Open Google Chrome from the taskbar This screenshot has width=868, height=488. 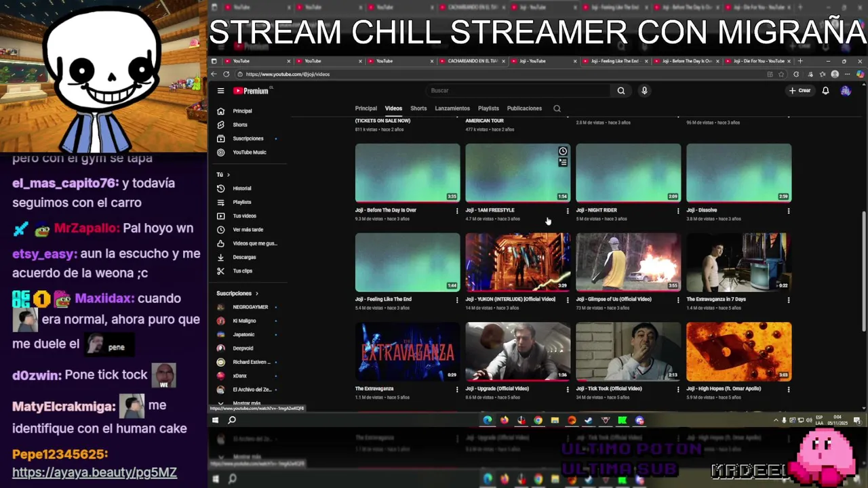point(538,420)
